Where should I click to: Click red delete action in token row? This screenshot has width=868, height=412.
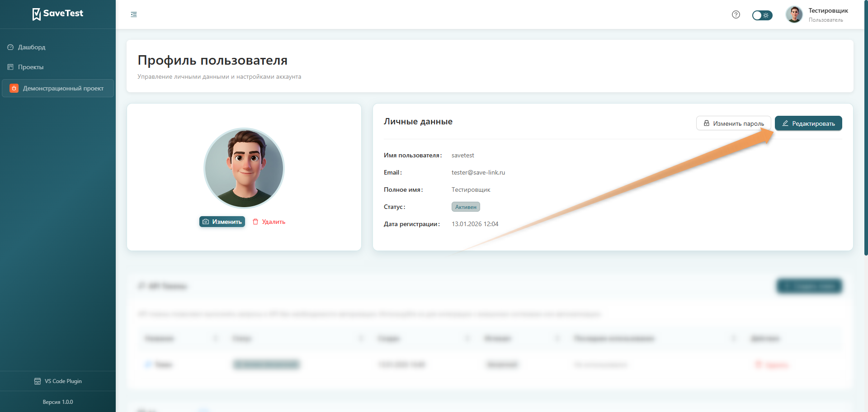point(772,365)
